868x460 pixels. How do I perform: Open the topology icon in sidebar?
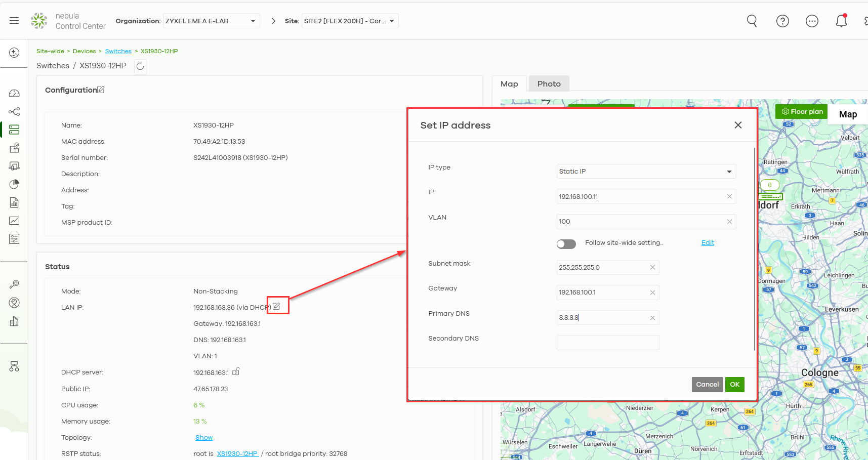pyautogui.click(x=14, y=111)
